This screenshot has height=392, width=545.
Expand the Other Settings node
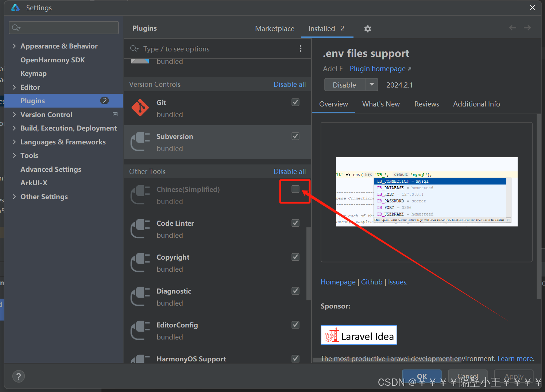click(14, 197)
